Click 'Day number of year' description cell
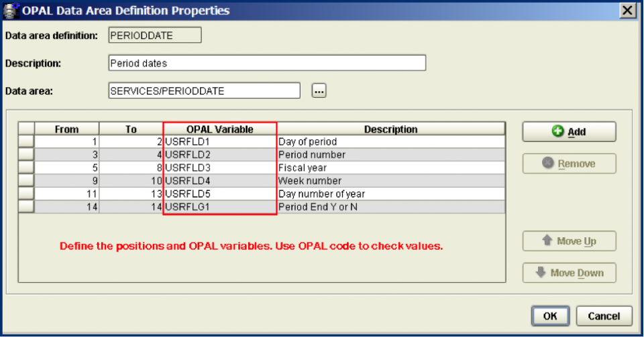The height and width of the screenshot is (337, 644). [391, 194]
